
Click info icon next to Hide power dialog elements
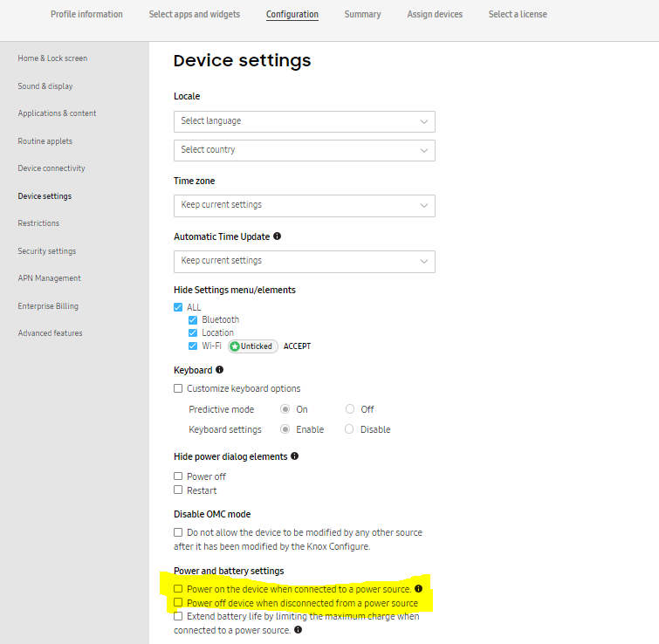295,456
